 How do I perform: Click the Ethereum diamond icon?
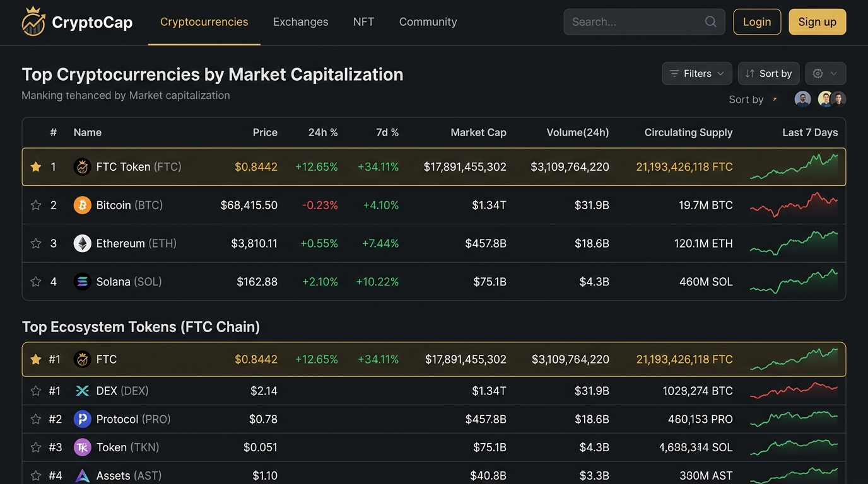pyautogui.click(x=83, y=243)
